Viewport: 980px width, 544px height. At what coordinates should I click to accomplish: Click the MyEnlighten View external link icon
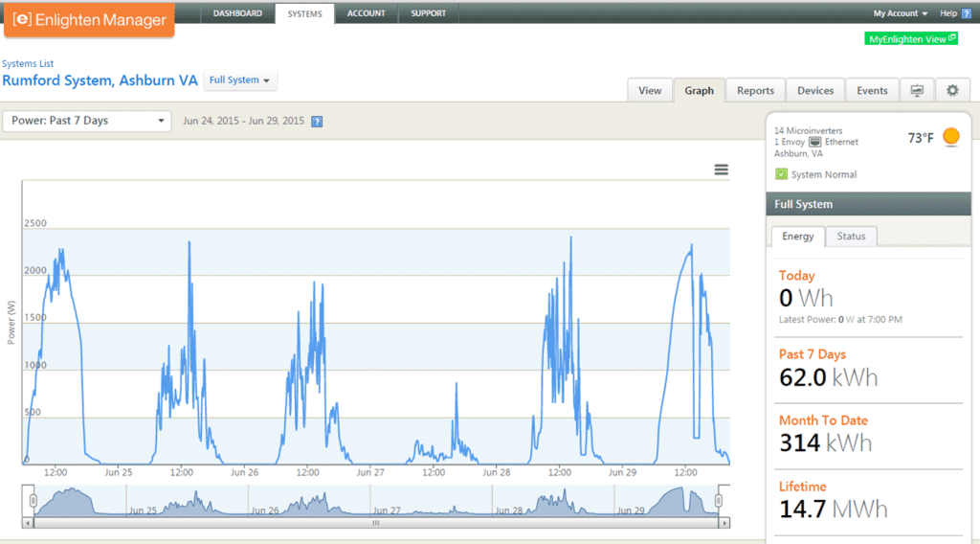point(952,38)
